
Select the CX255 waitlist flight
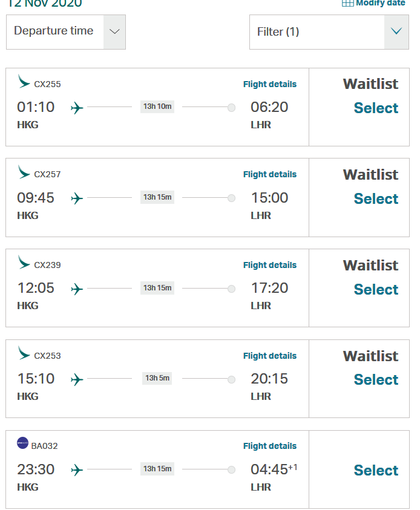pyautogui.click(x=376, y=108)
